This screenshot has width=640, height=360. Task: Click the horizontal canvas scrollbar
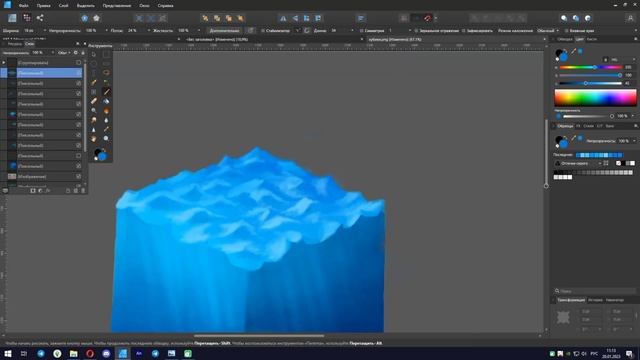coord(259,336)
